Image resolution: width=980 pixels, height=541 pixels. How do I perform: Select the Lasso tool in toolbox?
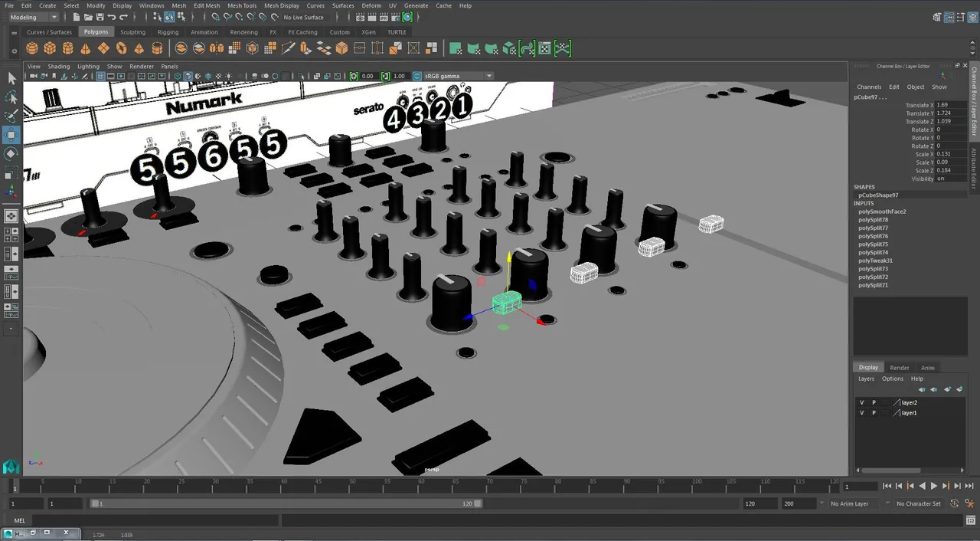[11, 97]
